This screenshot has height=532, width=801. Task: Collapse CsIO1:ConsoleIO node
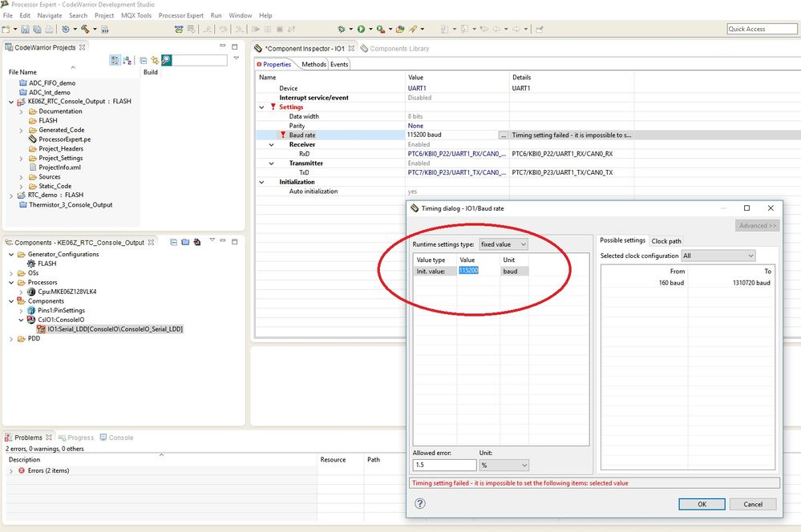pyautogui.click(x=21, y=320)
